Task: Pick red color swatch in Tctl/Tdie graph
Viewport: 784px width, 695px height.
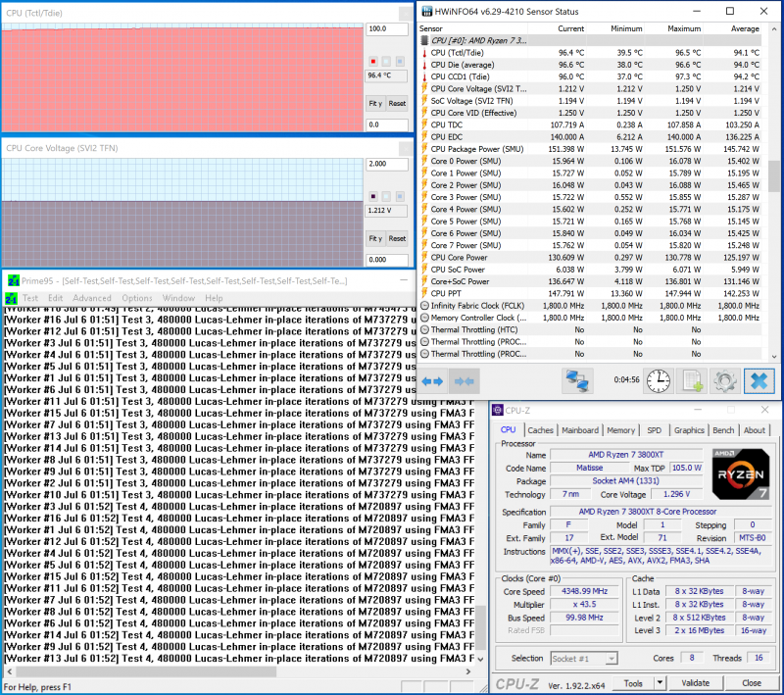Action: point(373,61)
